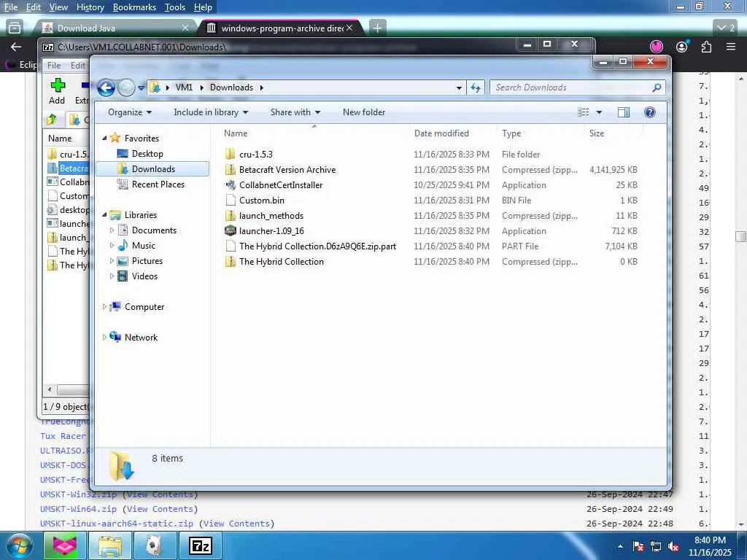Click the up-folder icon in 7-Zip

[52, 120]
